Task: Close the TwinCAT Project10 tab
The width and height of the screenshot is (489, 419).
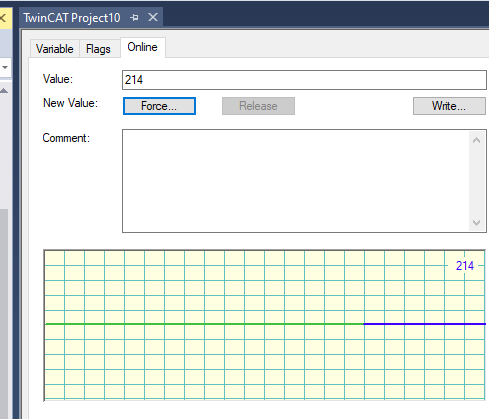Action: click(x=153, y=17)
